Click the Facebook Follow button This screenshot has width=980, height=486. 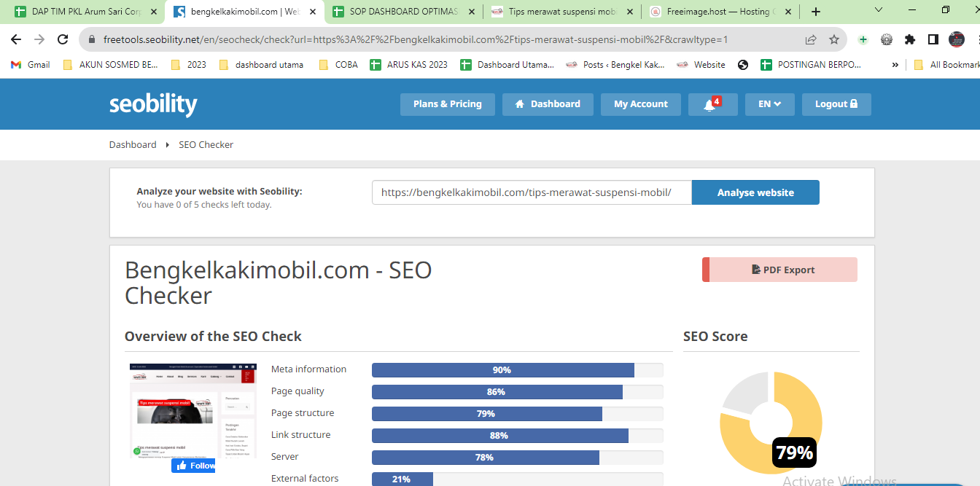193,465
